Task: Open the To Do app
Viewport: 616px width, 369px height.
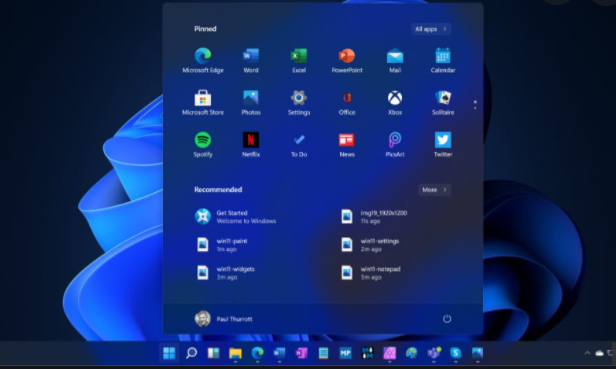Action: click(x=299, y=145)
